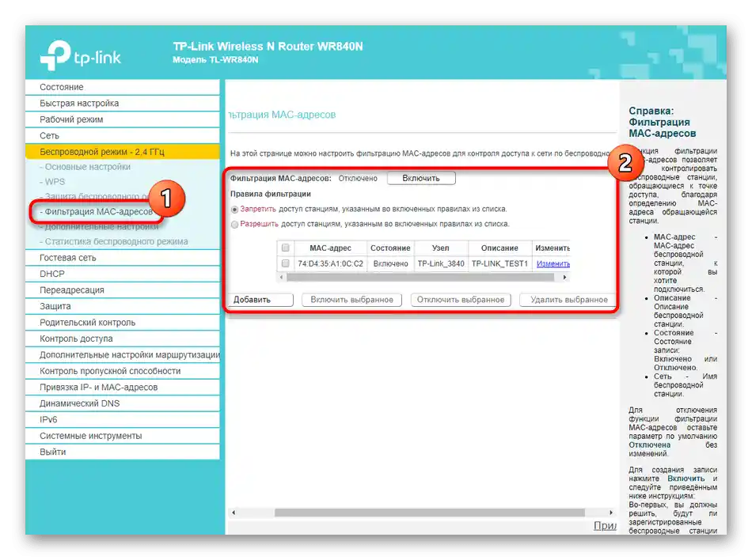Open the IPv6 section
This screenshot has width=752, height=560.
coord(122,420)
